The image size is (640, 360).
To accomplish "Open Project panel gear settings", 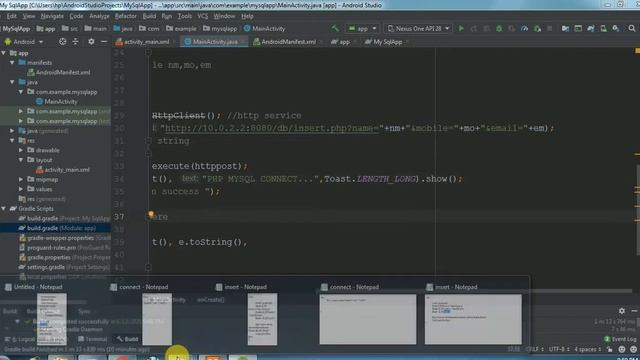I will (91, 42).
